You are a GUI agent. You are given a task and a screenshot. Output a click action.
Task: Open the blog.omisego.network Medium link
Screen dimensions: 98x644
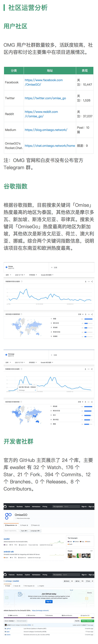click(x=46, y=130)
